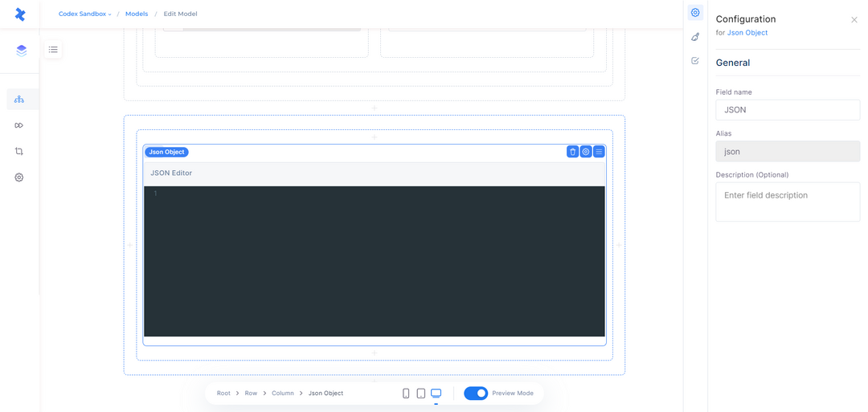Screen dimensions: 868x412
Task: Select the brush appearance tab icon
Action: 695,37
